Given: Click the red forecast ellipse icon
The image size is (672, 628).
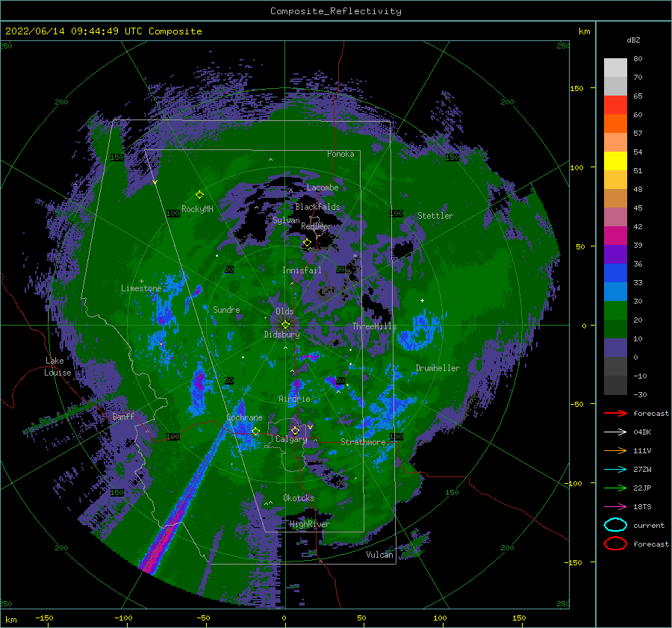Looking at the screenshot, I should click(615, 544).
